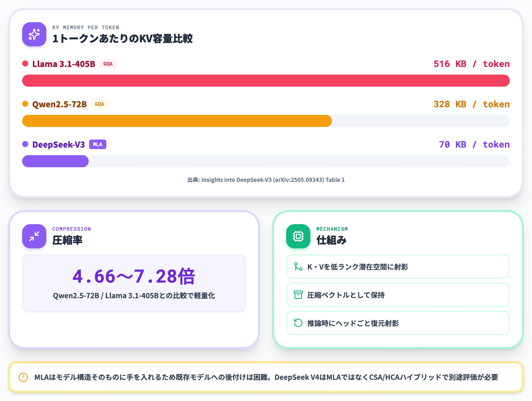Click the 圧縮率 heading
Viewport: 532px width, 401px height.
(x=67, y=240)
